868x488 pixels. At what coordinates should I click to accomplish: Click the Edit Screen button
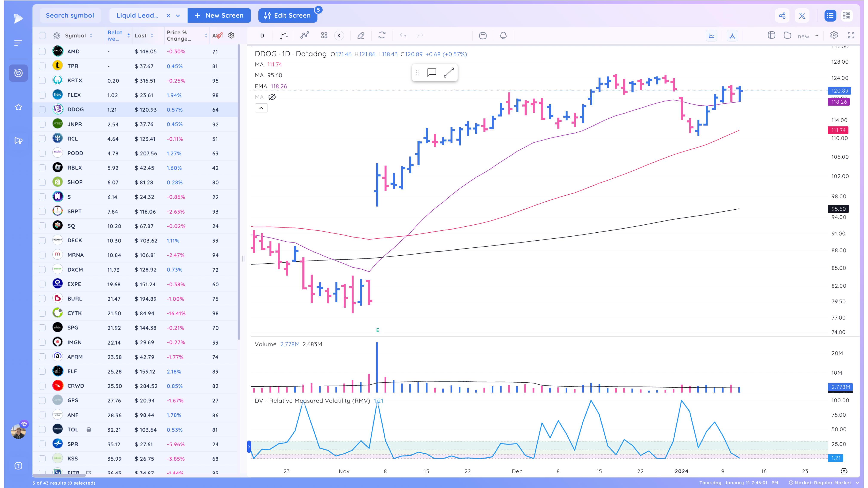287,15
